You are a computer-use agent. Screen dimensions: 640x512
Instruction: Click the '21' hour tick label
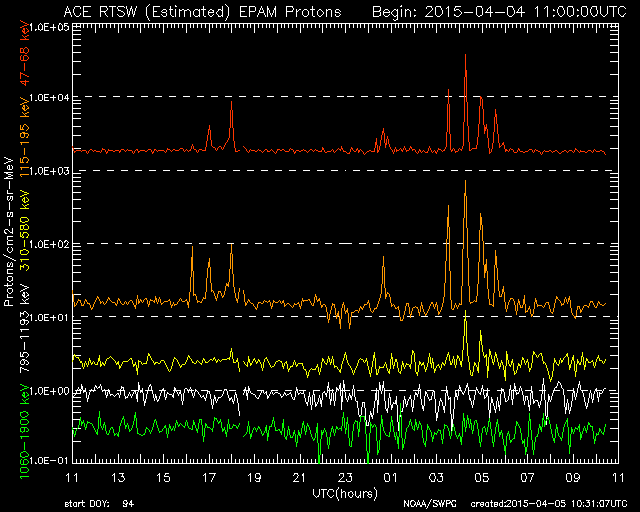click(300, 477)
